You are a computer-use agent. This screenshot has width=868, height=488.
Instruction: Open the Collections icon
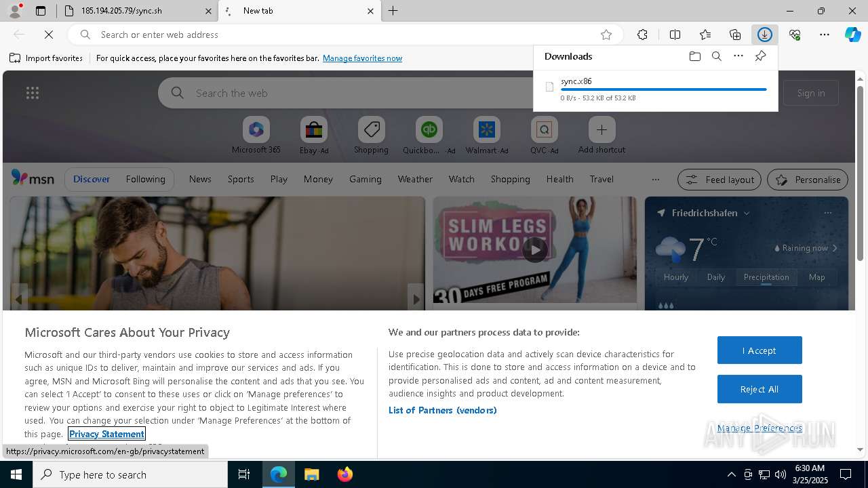pos(735,35)
